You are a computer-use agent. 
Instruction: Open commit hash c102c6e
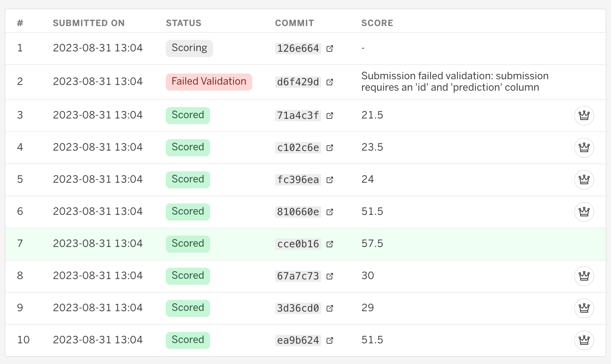pyautogui.click(x=298, y=148)
